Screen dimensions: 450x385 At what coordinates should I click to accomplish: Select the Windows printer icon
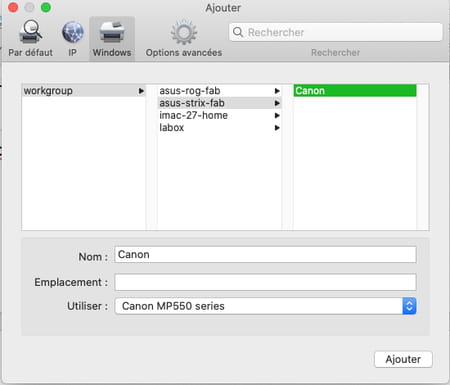112,32
